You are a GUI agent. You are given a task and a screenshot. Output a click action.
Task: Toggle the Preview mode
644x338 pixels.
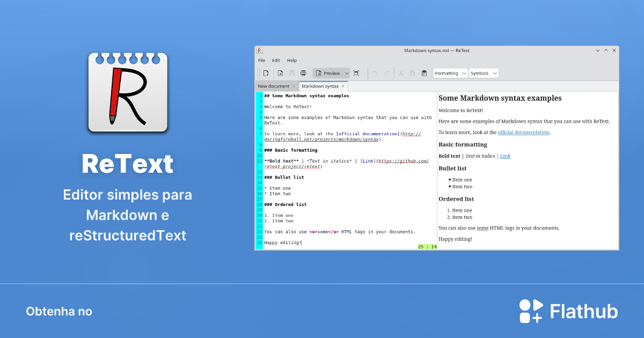point(328,73)
